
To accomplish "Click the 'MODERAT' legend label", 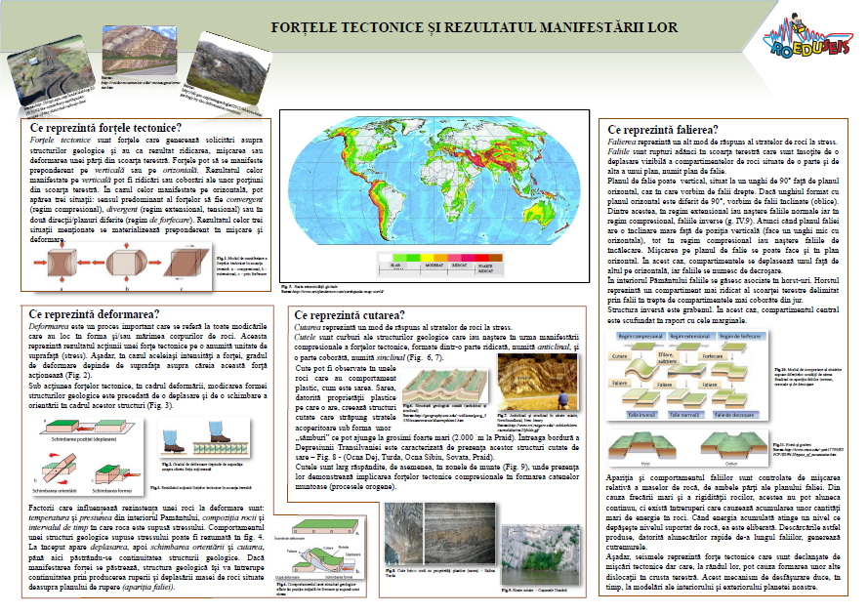I will (x=434, y=266).
